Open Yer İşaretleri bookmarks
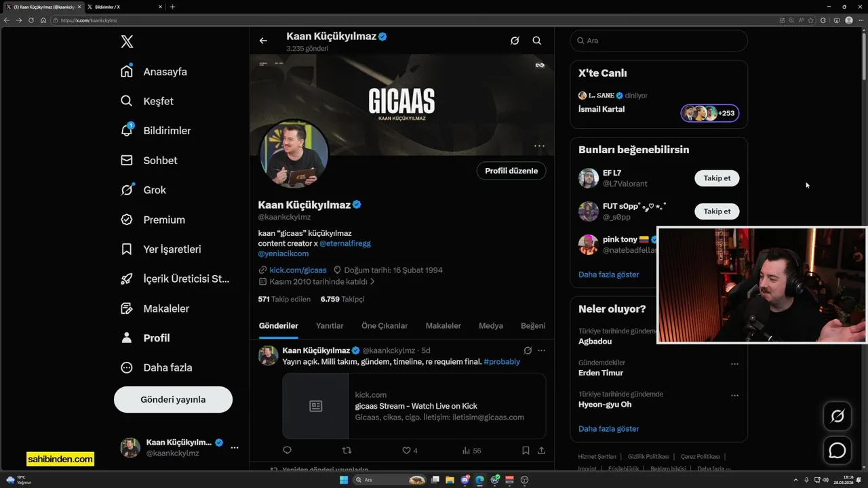 161,249
